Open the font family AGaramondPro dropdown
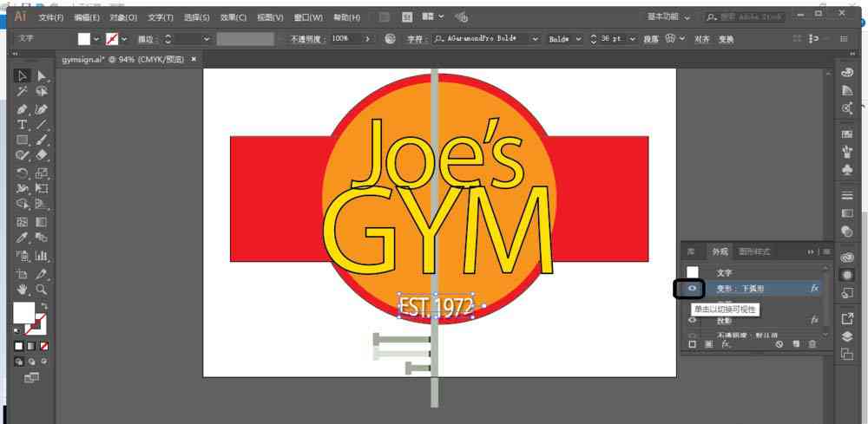 [535, 39]
